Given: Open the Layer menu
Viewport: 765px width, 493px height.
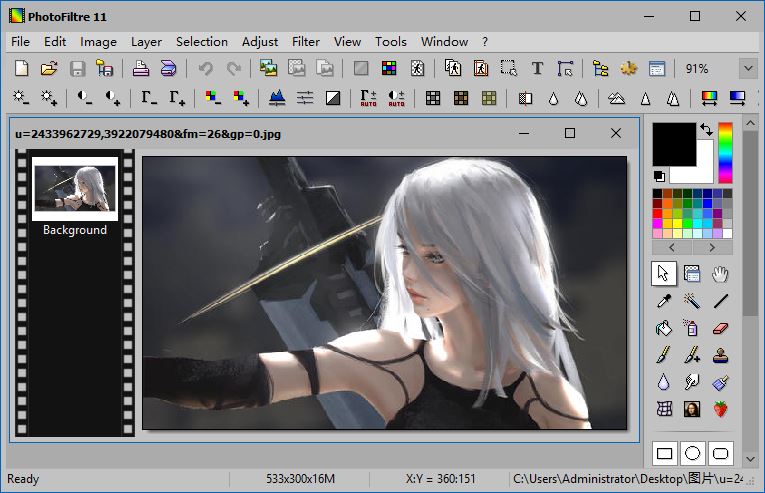Looking at the screenshot, I should coord(146,42).
